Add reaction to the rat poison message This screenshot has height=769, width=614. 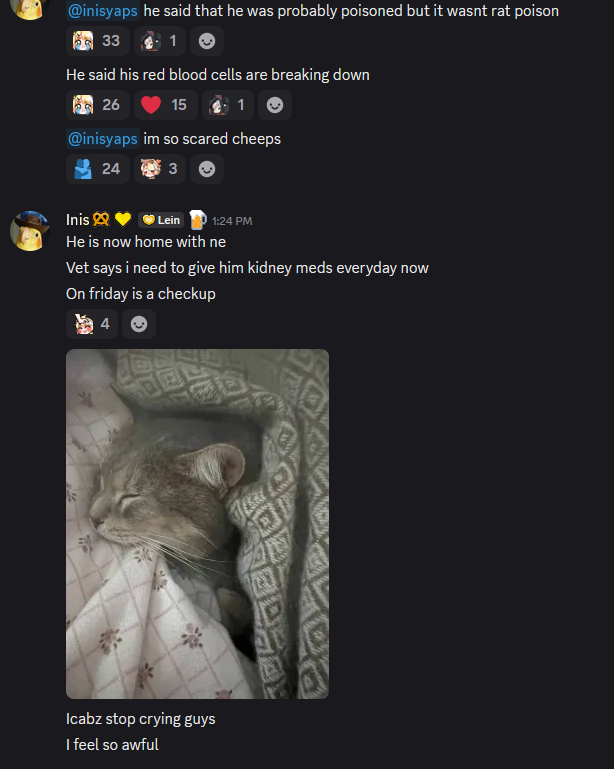point(207,41)
